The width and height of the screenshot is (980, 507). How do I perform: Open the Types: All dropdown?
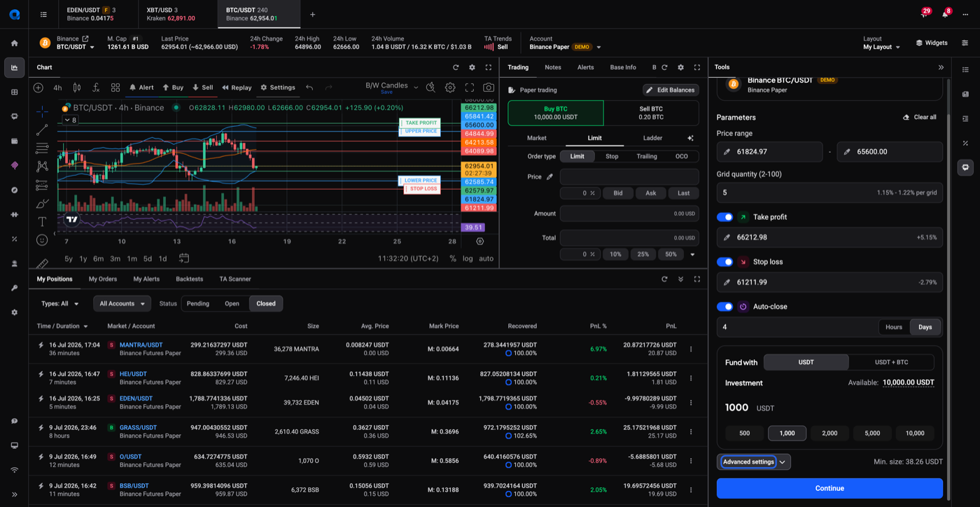click(60, 303)
